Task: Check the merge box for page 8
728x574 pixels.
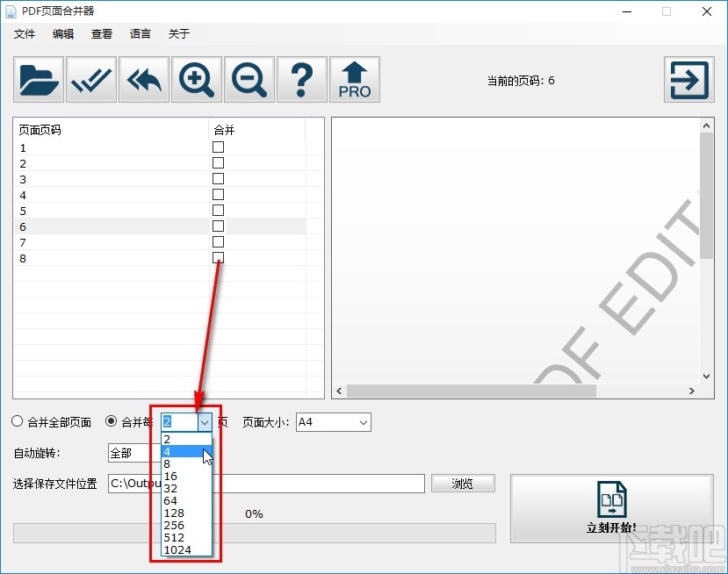Action: [218, 258]
